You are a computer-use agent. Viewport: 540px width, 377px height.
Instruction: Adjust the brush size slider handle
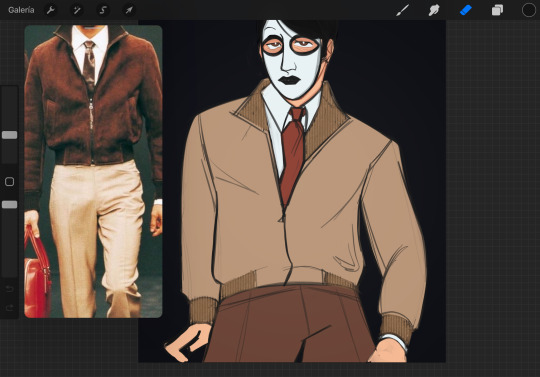[x=9, y=135]
